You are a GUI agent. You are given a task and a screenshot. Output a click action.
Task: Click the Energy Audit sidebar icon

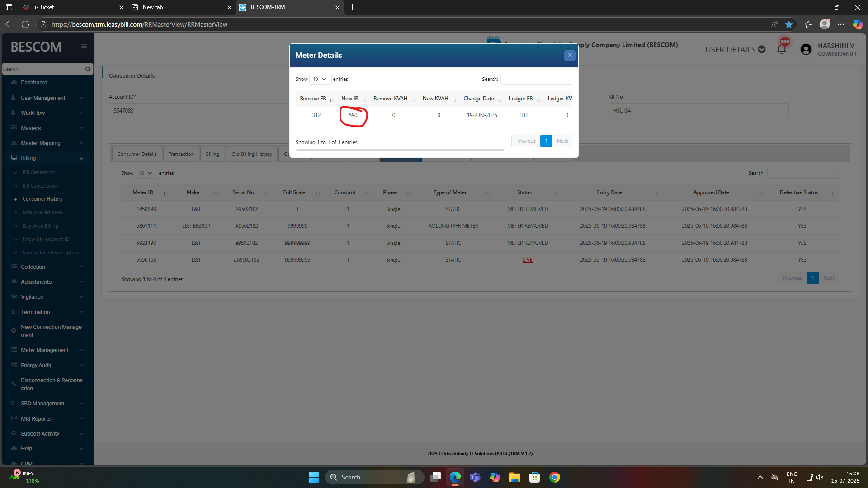[x=14, y=365]
